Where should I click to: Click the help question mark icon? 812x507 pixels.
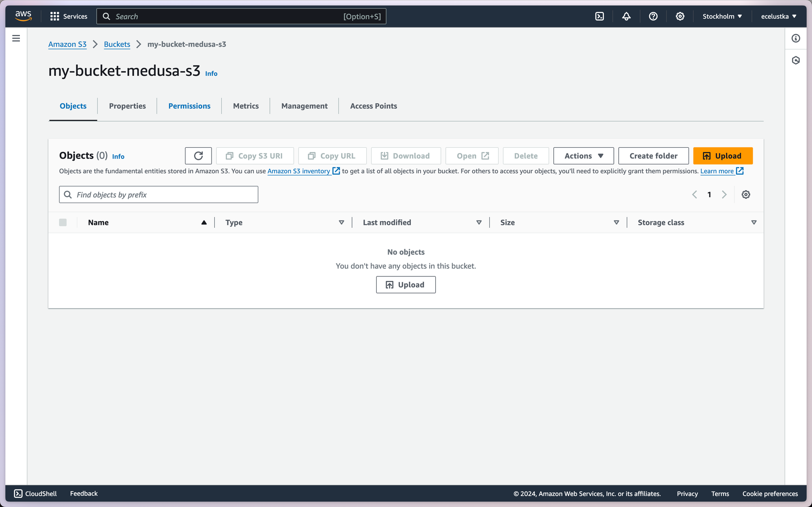tap(653, 16)
